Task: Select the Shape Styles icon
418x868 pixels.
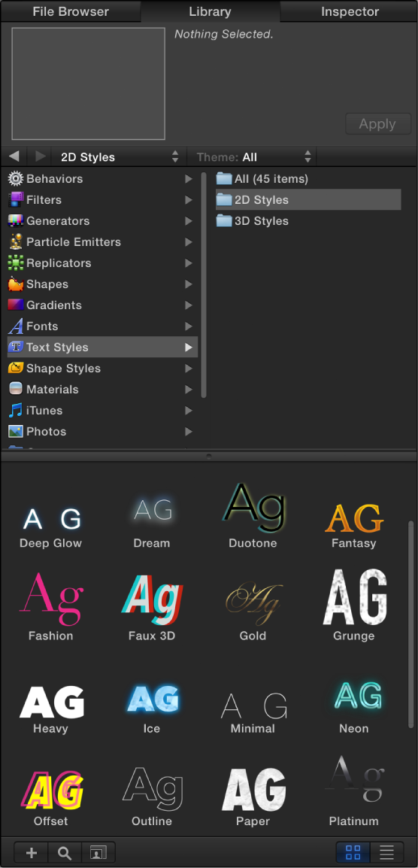Action: [16, 368]
